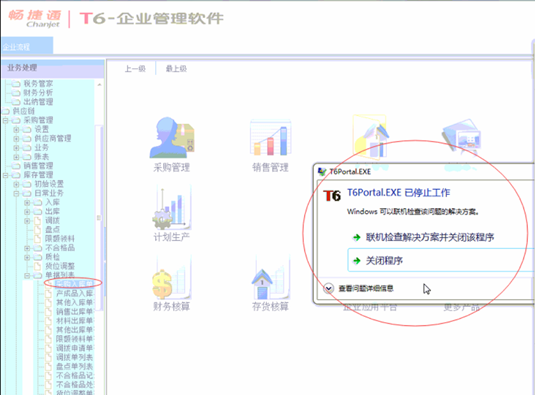Open the 存货核算 house icon
This screenshot has width=535, height=397.
(x=270, y=277)
